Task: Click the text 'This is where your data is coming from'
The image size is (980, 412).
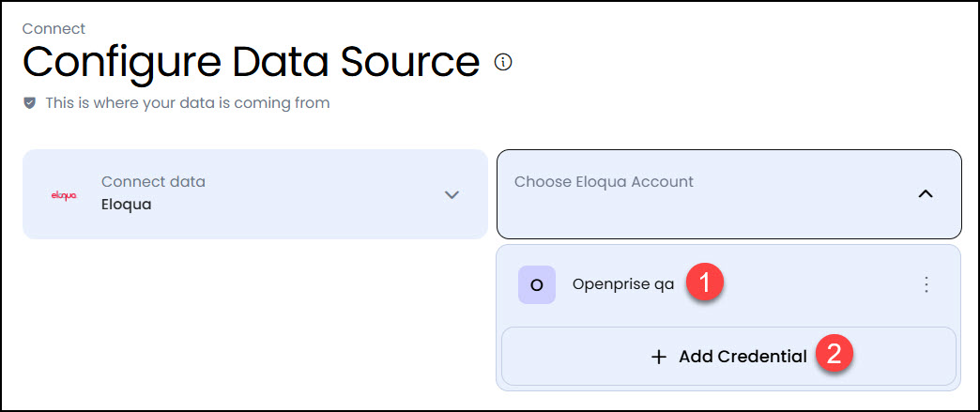Action: pyautogui.click(x=188, y=102)
